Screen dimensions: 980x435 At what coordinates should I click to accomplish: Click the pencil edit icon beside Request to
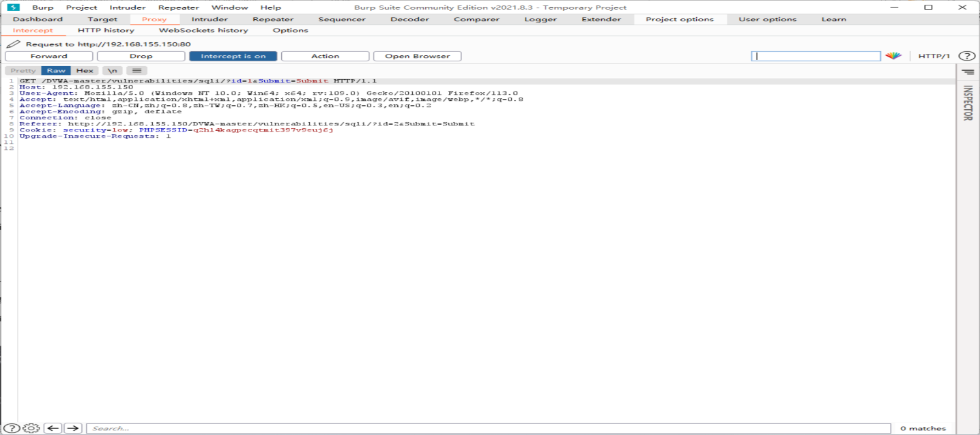pyautogui.click(x=13, y=44)
